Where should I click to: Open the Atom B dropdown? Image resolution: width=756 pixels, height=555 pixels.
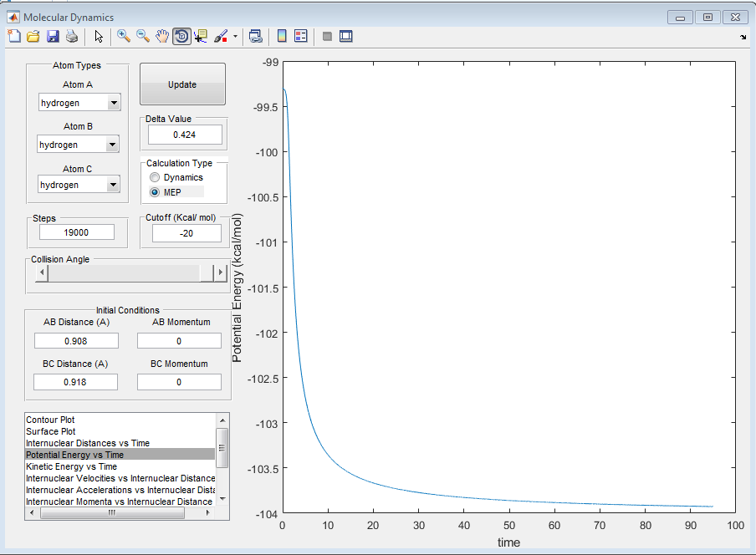(x=113, y=145)
